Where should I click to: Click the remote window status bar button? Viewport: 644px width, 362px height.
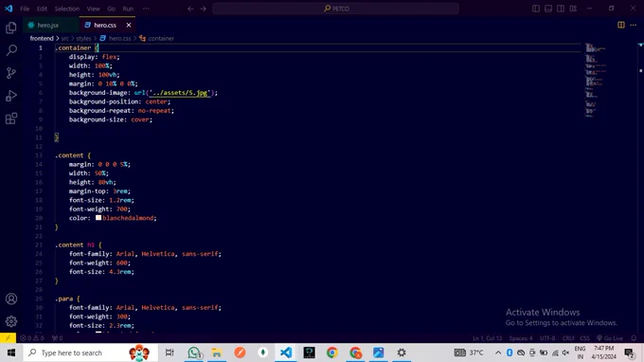(x=8, y=338)
